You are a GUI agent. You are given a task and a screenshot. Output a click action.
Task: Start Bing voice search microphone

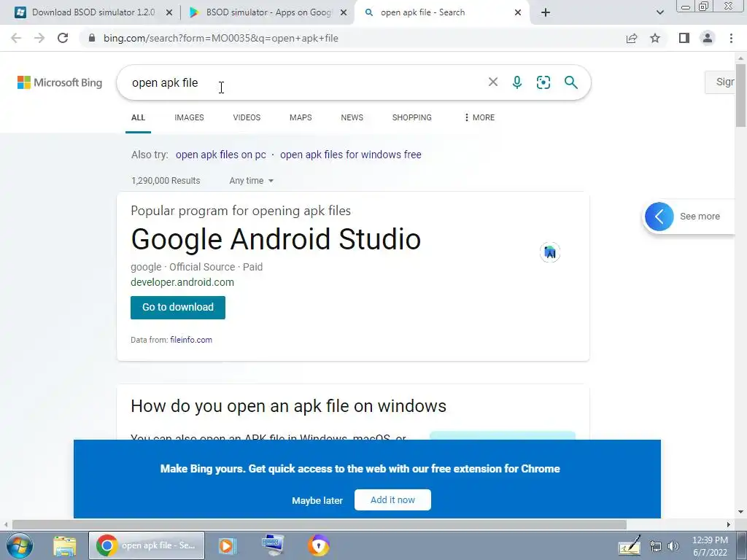click(517, 82)
